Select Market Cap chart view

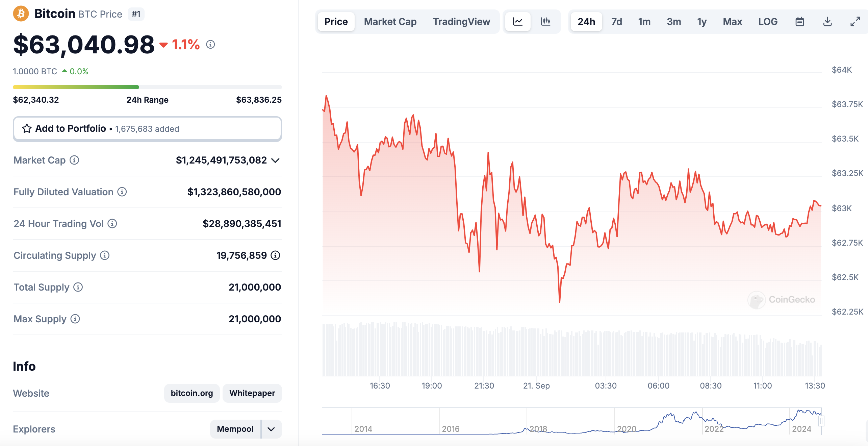pos(390,21)
